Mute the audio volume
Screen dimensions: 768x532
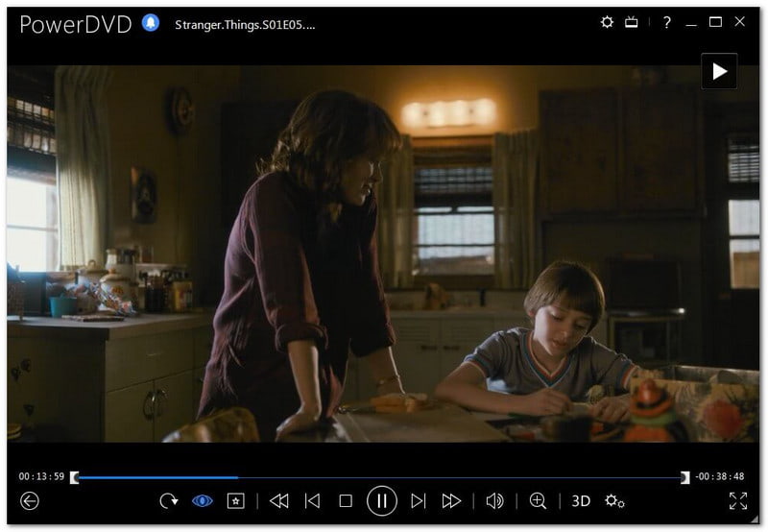point(495,500)
